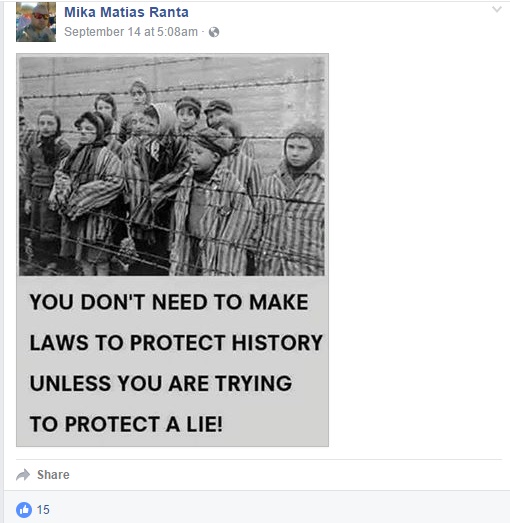Show who can see this post

214,32
